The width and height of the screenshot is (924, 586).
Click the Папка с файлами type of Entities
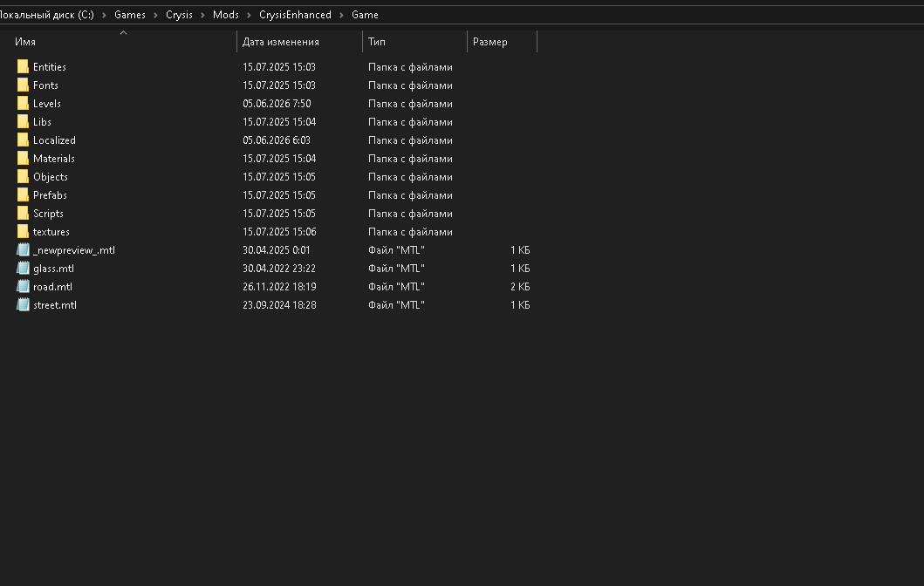tap(410, 67)
